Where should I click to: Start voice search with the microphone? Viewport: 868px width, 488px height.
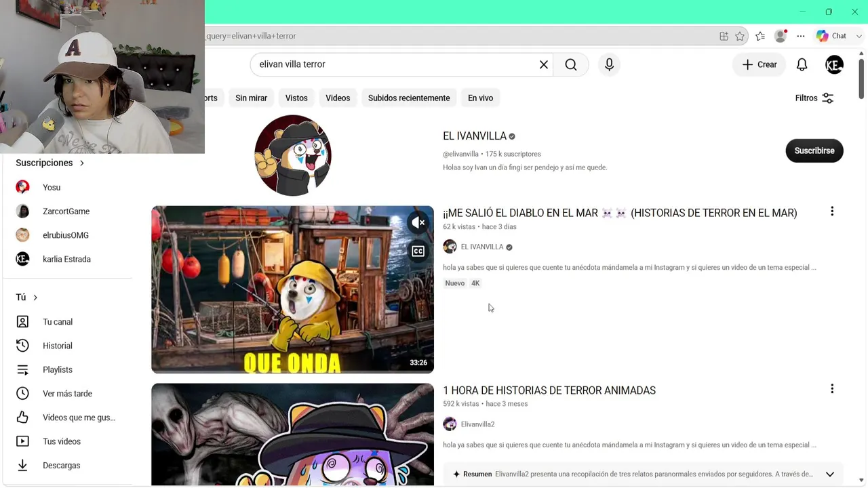[609, 64]
